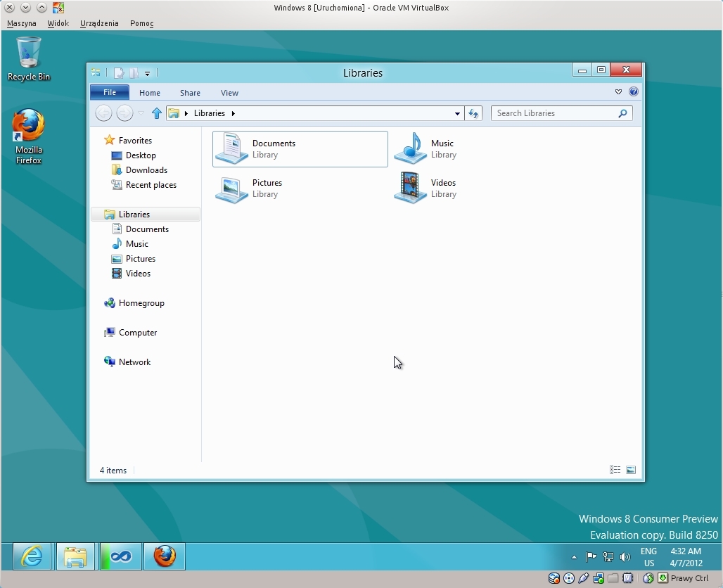
Task: Switch to the Share ribbon tab
Action: (190, 93)
